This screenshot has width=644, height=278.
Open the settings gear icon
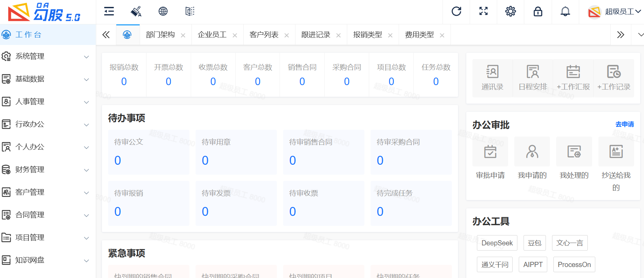click(511, 11)
